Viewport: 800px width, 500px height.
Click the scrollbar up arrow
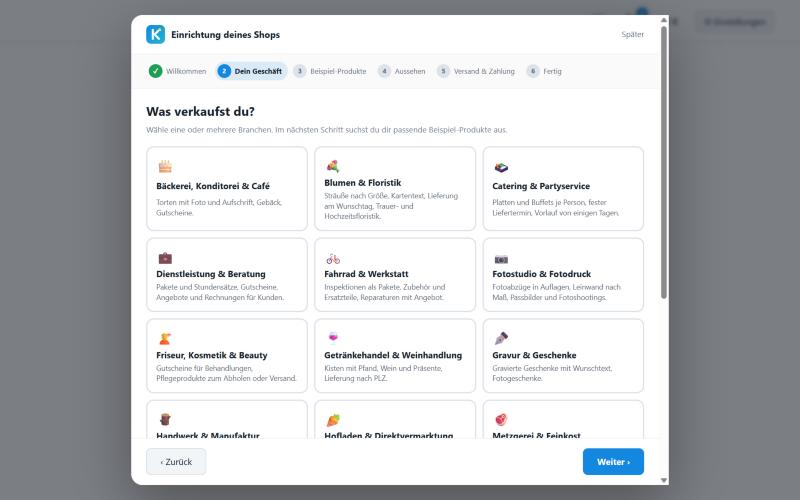664,20
